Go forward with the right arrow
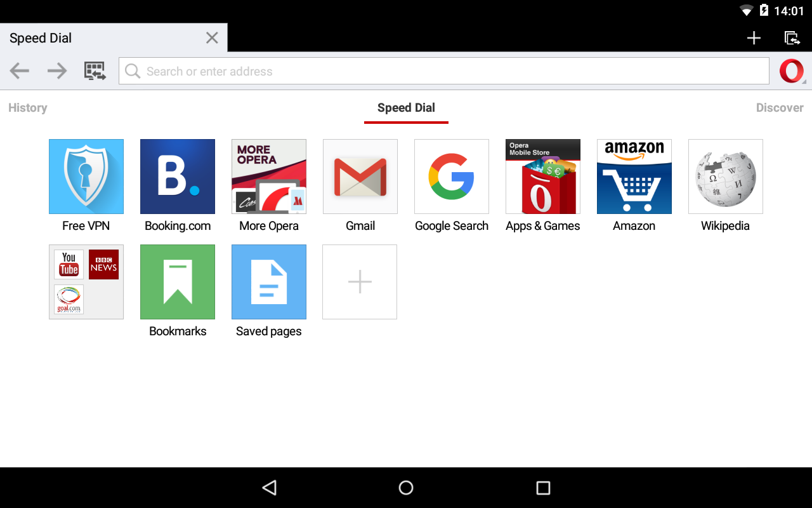812x508 pixels. 57,71
